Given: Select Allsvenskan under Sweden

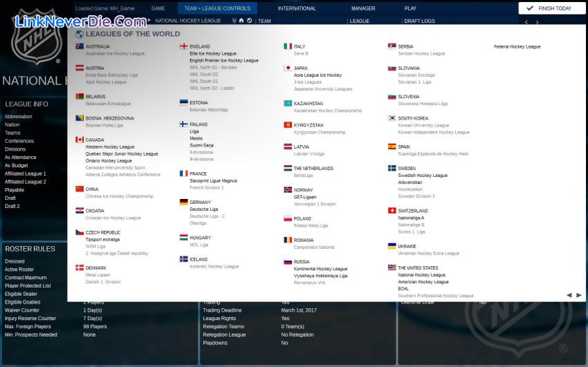Looking at the screenshot, I should click(410, 182).
